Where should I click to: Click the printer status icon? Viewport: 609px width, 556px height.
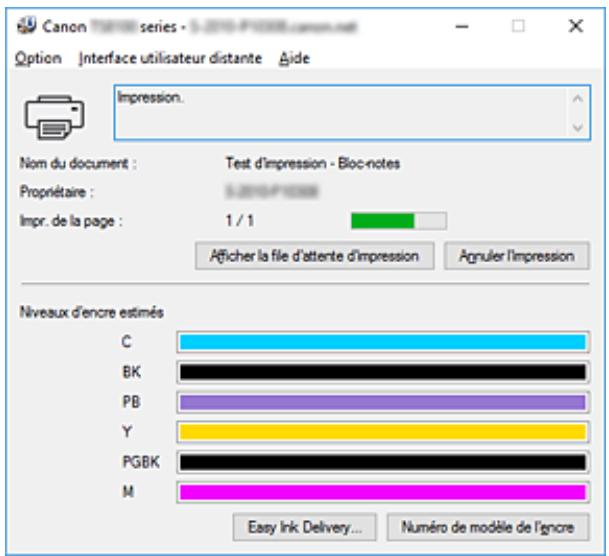coord(54,117)
